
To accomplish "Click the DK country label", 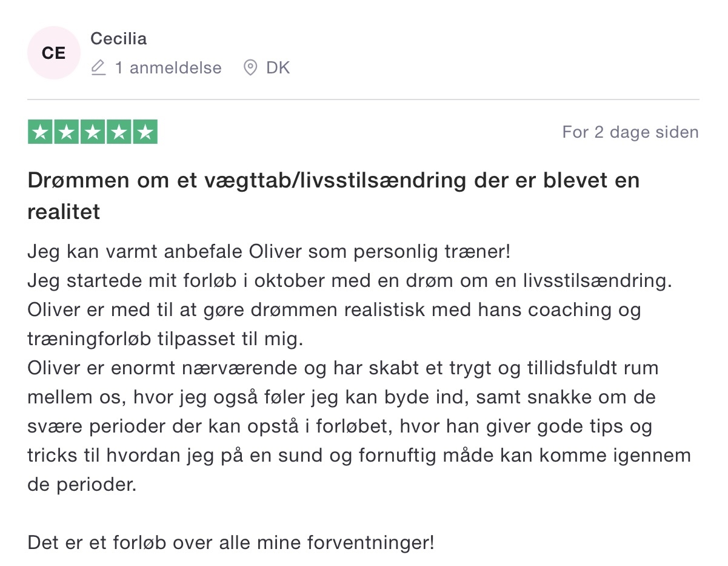I will click(x=278, y=68).
